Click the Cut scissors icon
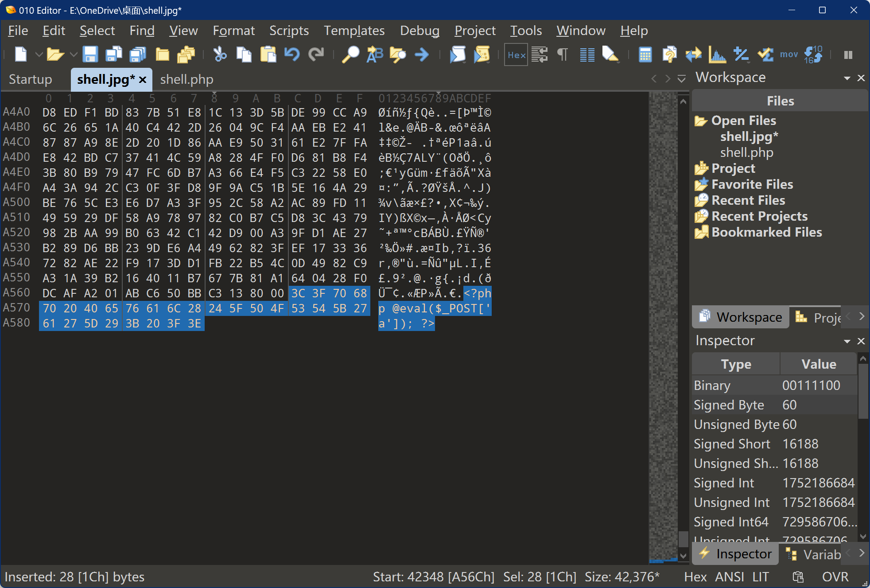 220,55
